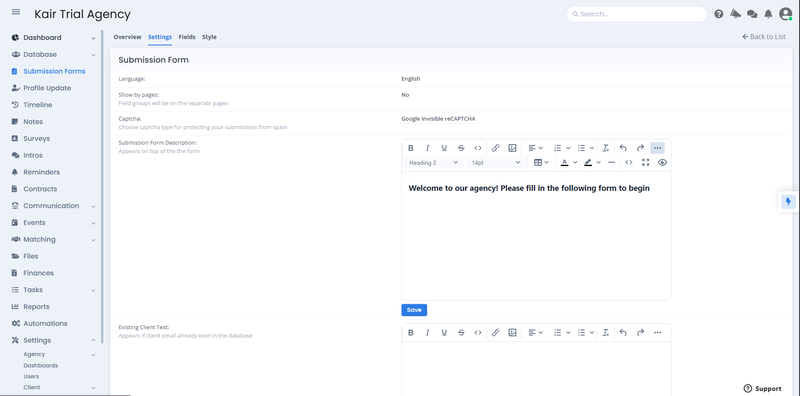Apply highlight background color marker
800x396 pixels.
[588, 162]
